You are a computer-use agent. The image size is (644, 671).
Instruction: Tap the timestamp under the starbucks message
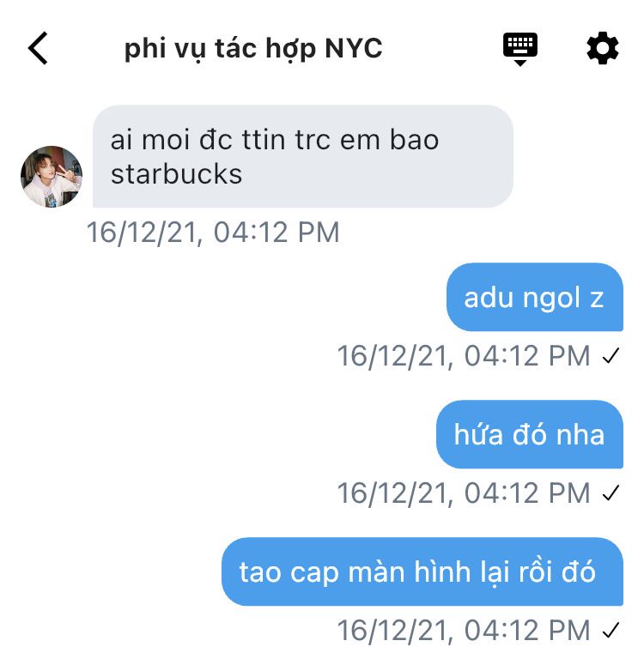click(213, 233)
